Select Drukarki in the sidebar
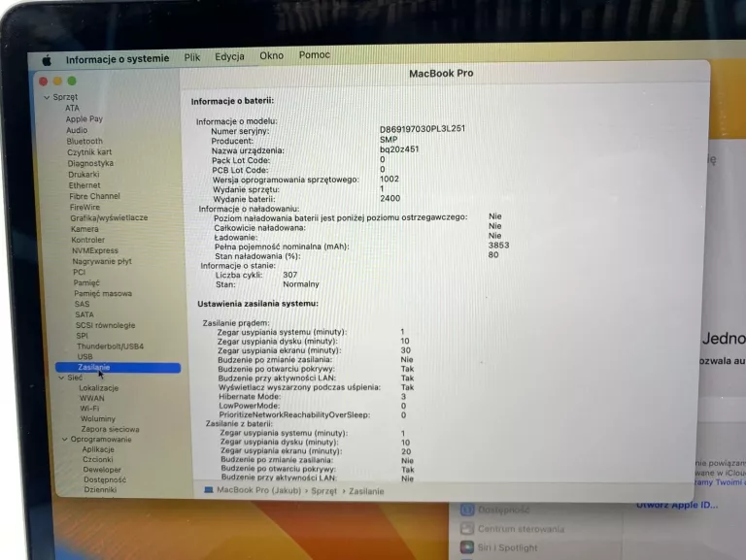Viewport: 746px width, 560px height. 84,175
